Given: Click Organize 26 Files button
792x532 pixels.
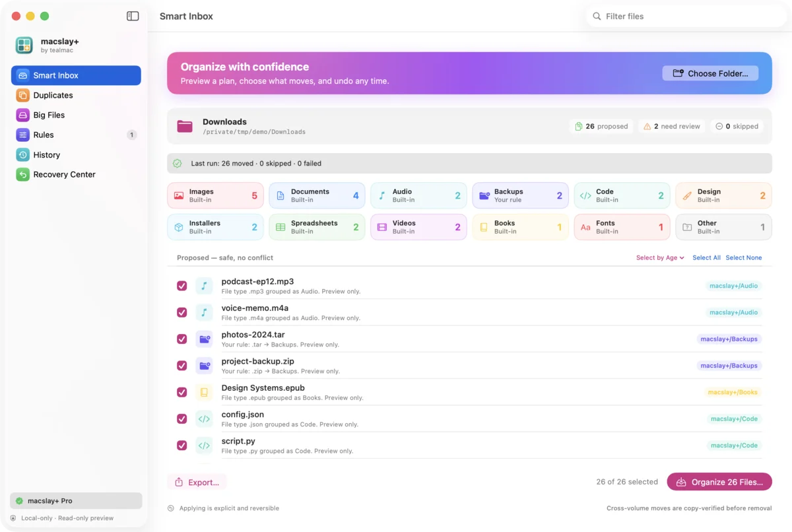Looking at the screenshot, I should pyautogui.click(x=719, y=482).
